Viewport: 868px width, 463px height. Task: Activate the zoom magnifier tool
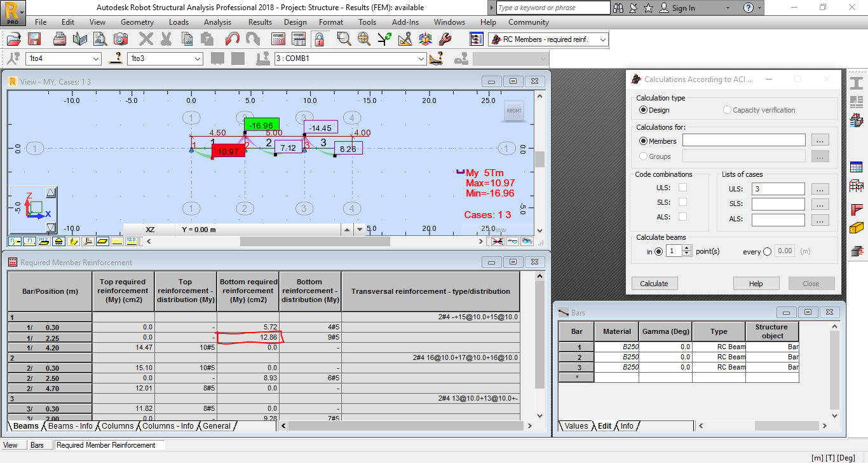click(x=344, y=39)
